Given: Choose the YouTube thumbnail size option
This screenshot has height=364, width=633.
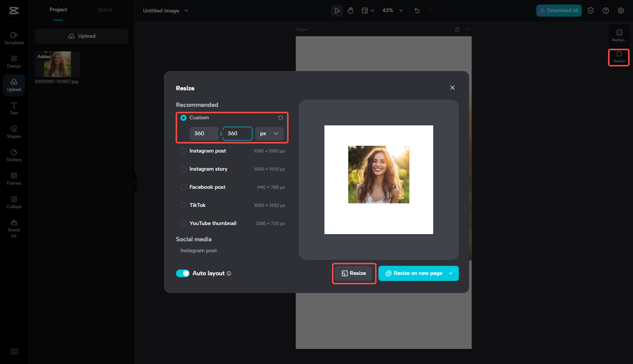Looking at the screenshot, I should pos(184,224).
